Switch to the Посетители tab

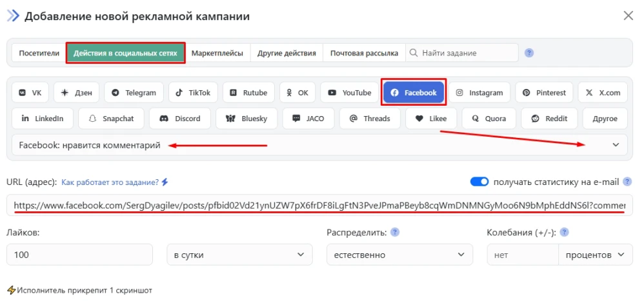coord(39,53)
